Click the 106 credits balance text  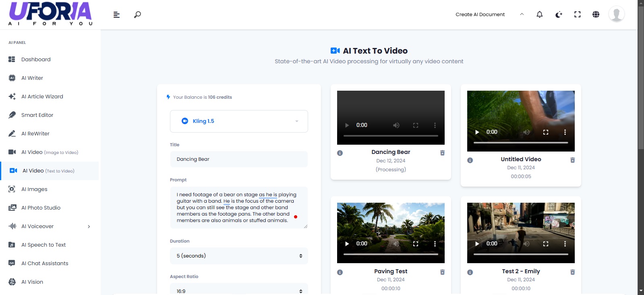220,97
